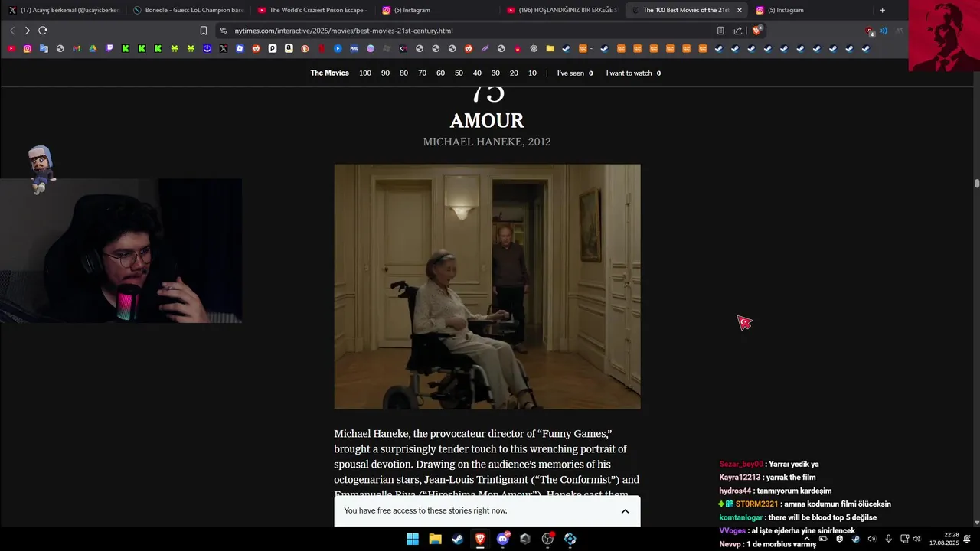Click the microphone icon in system tray
Screen dimensions: 980x551
coord(888,539)
